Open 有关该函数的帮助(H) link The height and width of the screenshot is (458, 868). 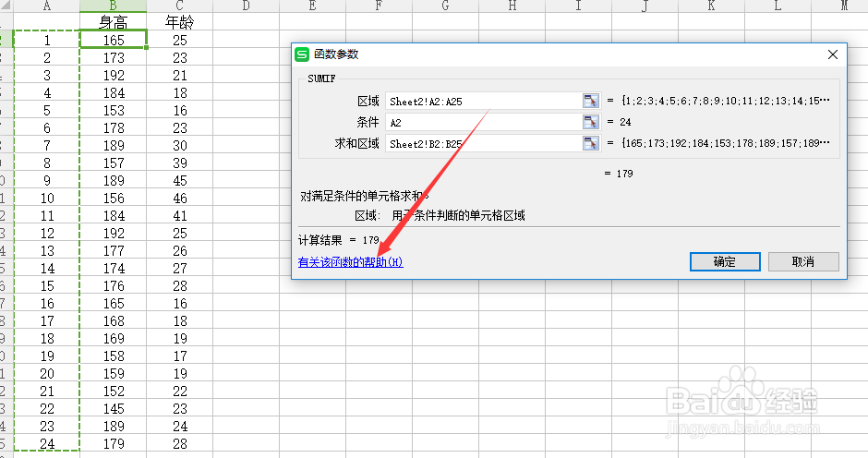pyautogui.click(x=350, y=262)
